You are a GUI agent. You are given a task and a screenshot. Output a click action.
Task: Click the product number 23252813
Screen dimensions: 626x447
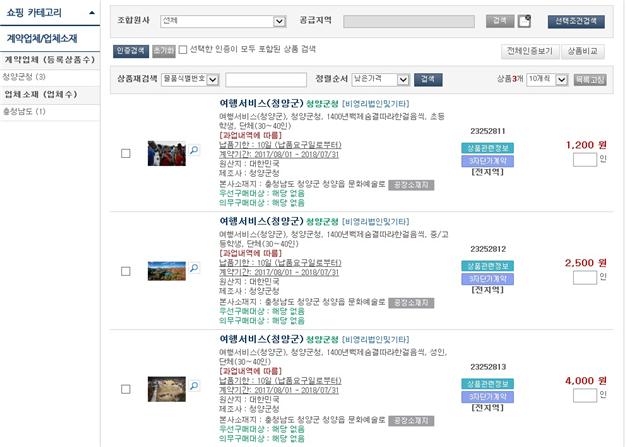click(x=488, y=367)
